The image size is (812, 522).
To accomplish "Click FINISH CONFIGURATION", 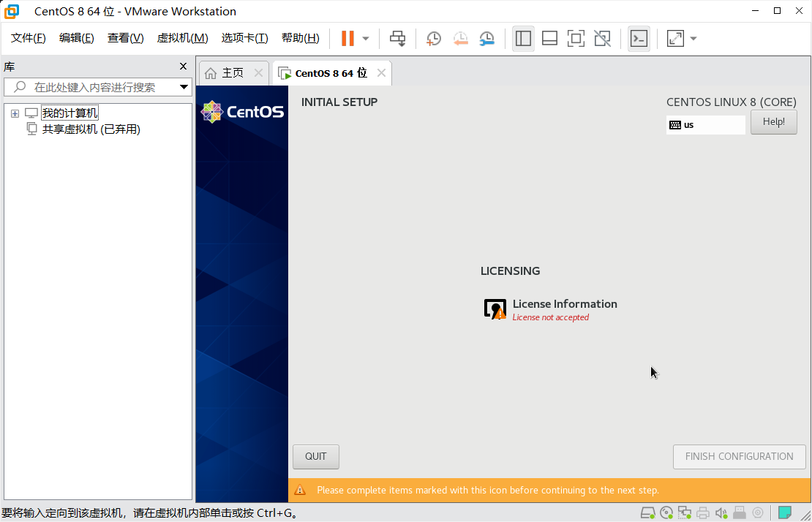I will (x=739, y=456).
